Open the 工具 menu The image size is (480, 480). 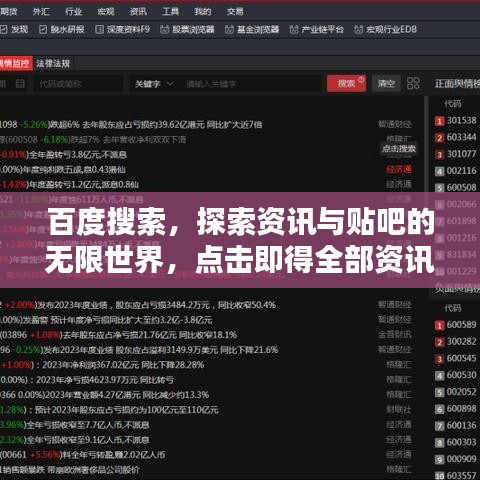tap(170, 12)
